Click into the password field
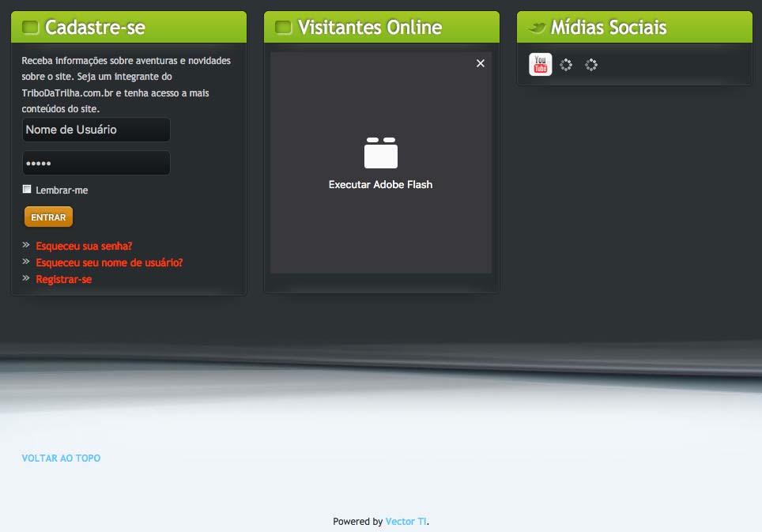The height and width of the screenshot is (532, 762). pyautogui.click(x=96, y=163)
